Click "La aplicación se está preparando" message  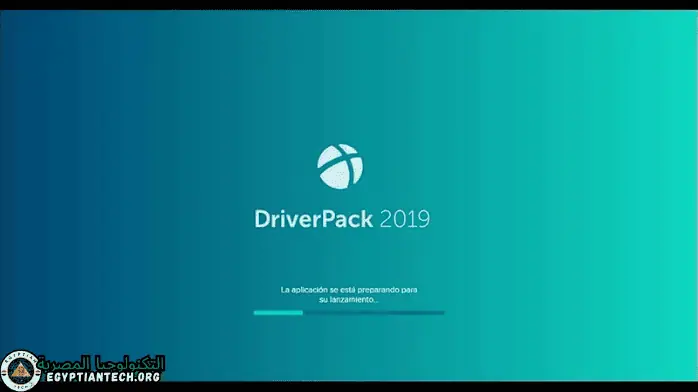coord(349,295)
